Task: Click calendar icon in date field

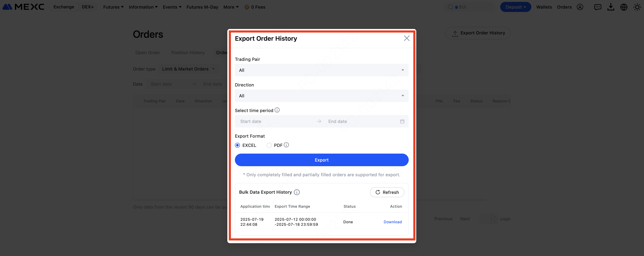Action: point(402,121)
